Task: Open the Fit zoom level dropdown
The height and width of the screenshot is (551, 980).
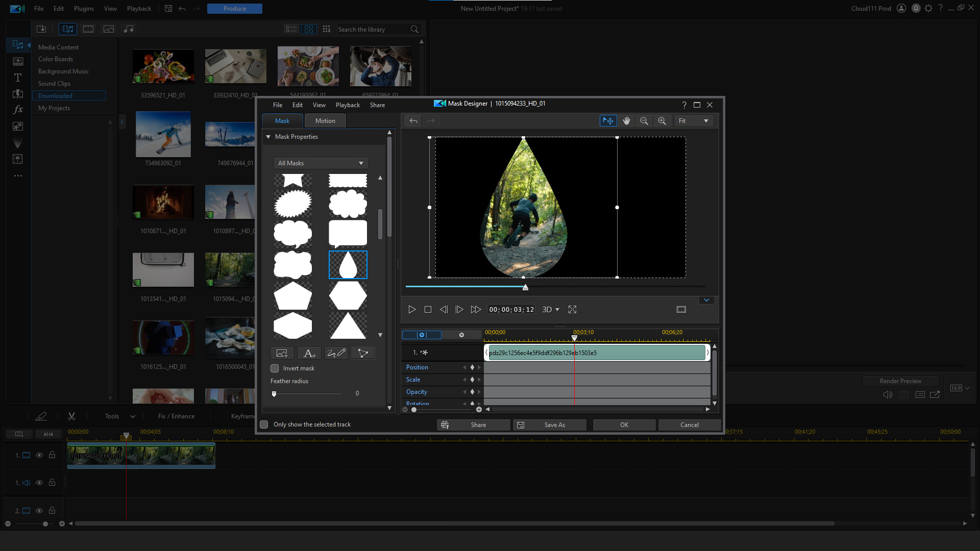Action: 693,120
